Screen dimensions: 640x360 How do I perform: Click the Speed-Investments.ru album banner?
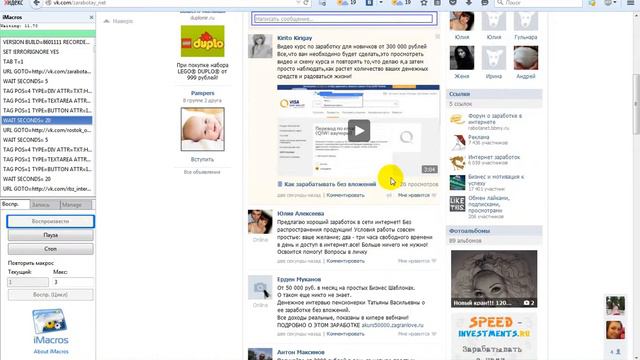tap(494, 337)
